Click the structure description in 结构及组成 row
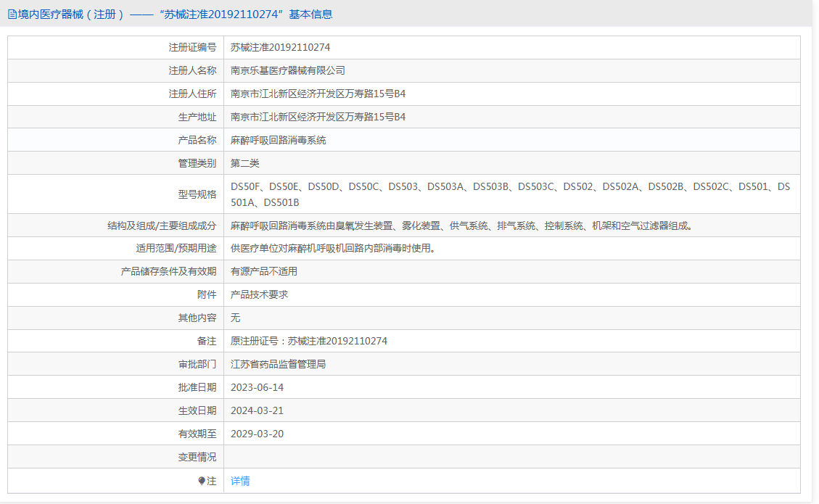 click(x=461, y=226)
